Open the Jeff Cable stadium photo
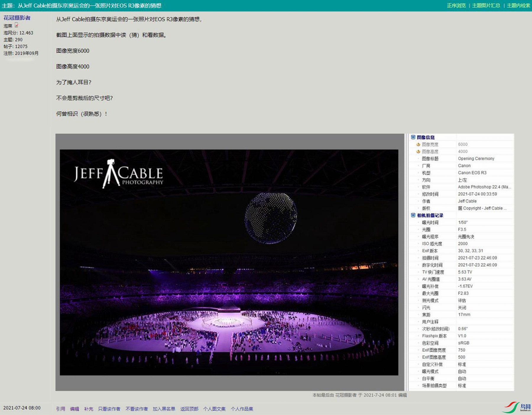The height and width of the screenshot is (415, 532). click(229, 262)
